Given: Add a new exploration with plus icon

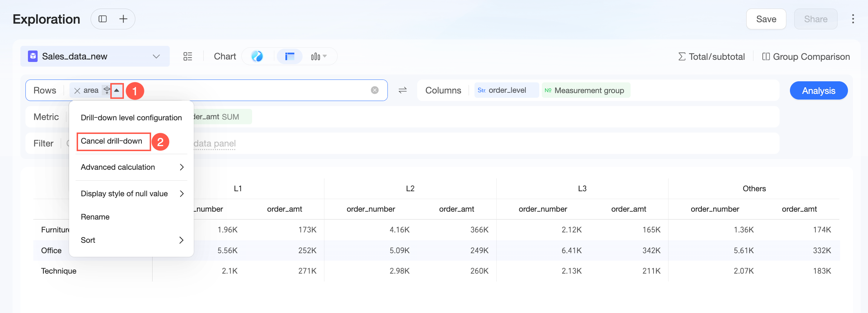Looking at the screenshot, I should (x=123, y=19).
